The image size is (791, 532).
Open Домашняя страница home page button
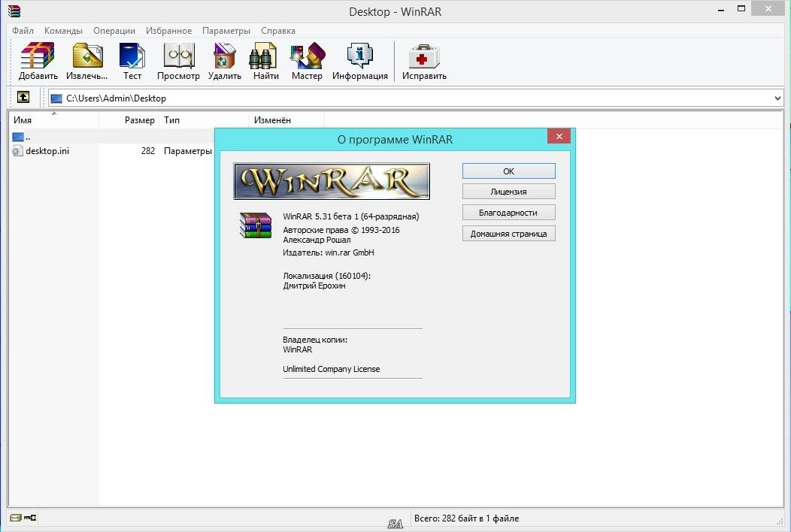click(x=508, y=234)
